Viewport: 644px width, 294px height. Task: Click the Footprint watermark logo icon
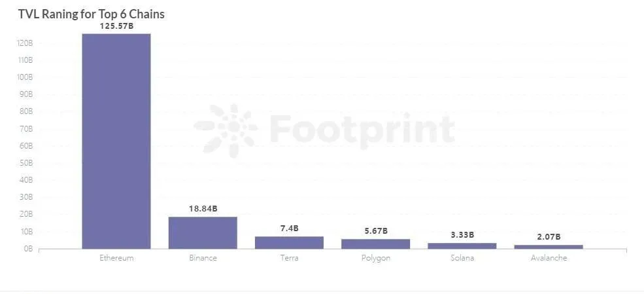pyautogui.click(x=227, y=131)
